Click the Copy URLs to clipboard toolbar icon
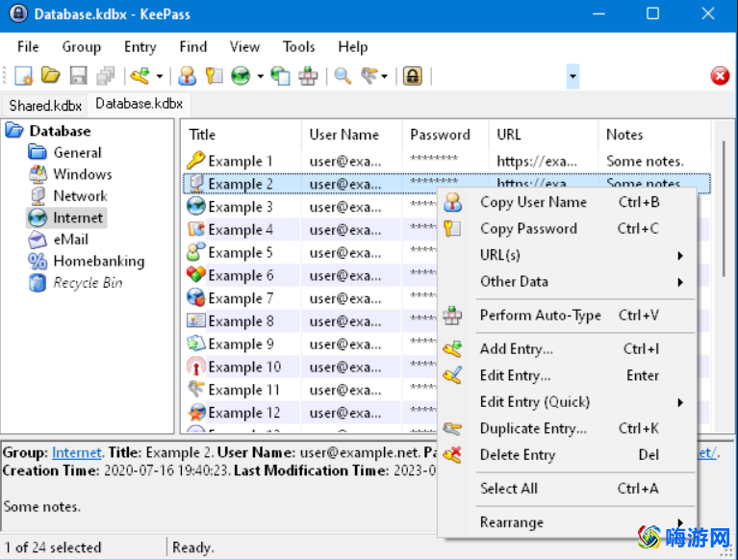Screen dimensions: 738x560 tap(281, 76)
